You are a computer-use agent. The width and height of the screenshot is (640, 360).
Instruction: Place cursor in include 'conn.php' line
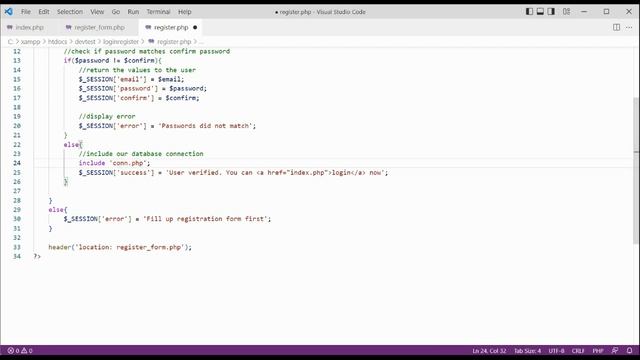pyautogui.click(x=114, y=163)
